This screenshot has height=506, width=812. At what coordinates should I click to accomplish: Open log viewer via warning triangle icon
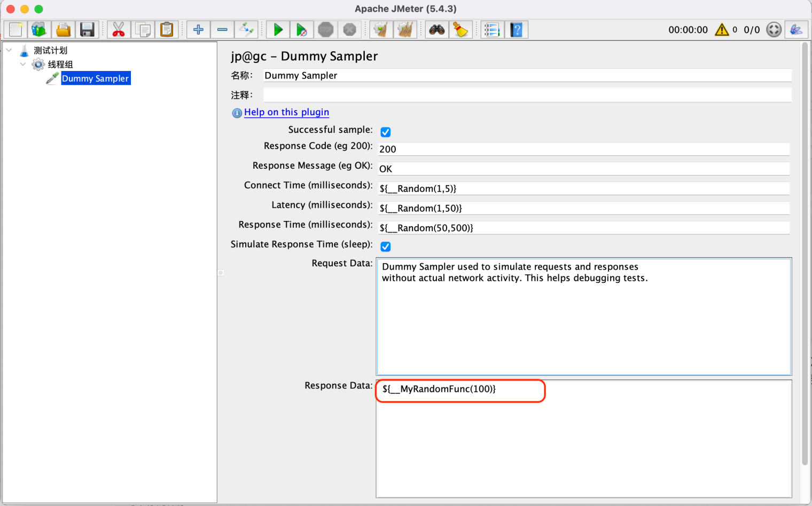[x=722, y=29]
